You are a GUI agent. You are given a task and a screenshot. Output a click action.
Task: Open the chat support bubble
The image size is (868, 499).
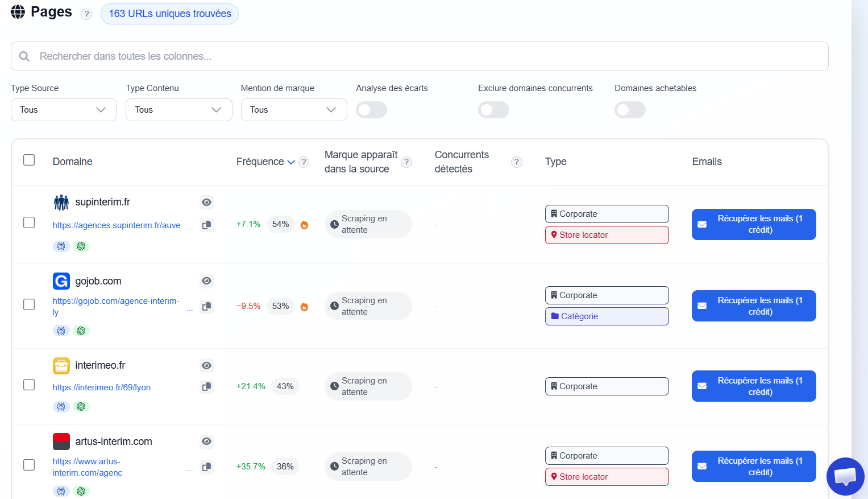(845, 476)
